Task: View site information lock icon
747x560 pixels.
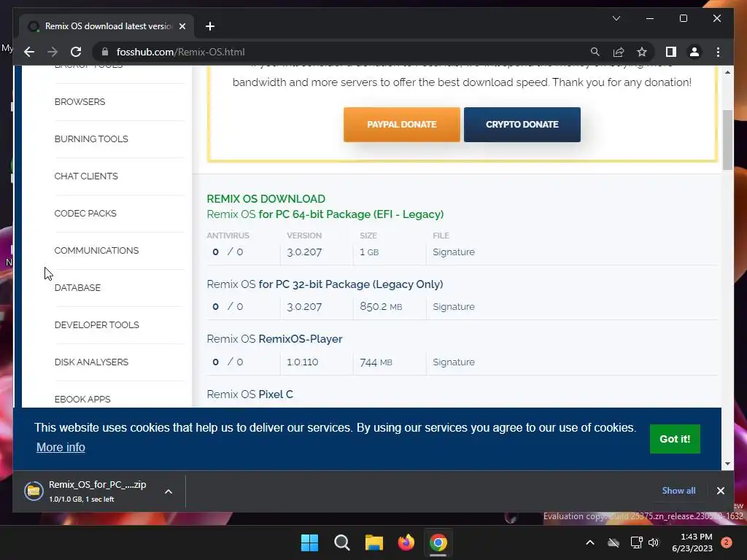Action: pos(105,52)
